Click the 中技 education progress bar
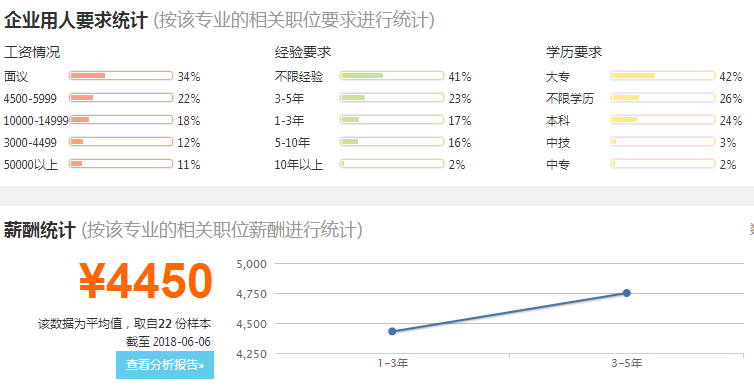The image size is (754, 388). pyautogui.click(x=663, y=142)
